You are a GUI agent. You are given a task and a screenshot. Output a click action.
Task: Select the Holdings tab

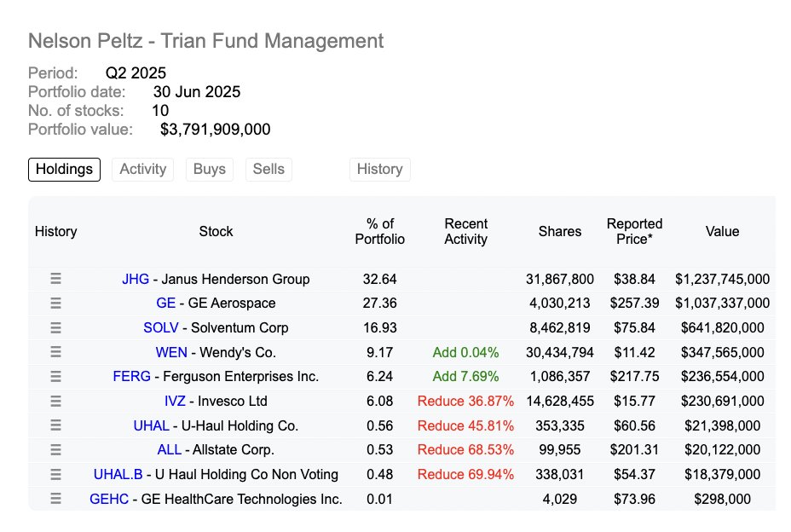click(x=64, y=169)
